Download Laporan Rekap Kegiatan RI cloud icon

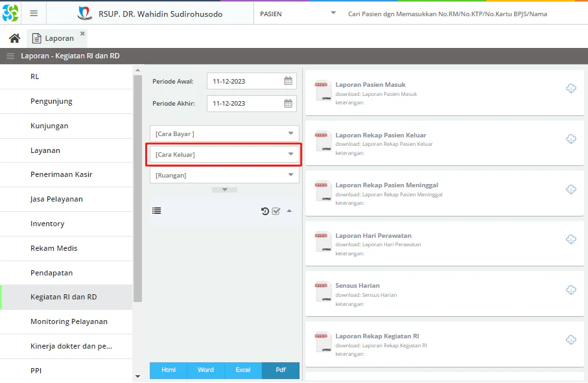pos(570,340)
